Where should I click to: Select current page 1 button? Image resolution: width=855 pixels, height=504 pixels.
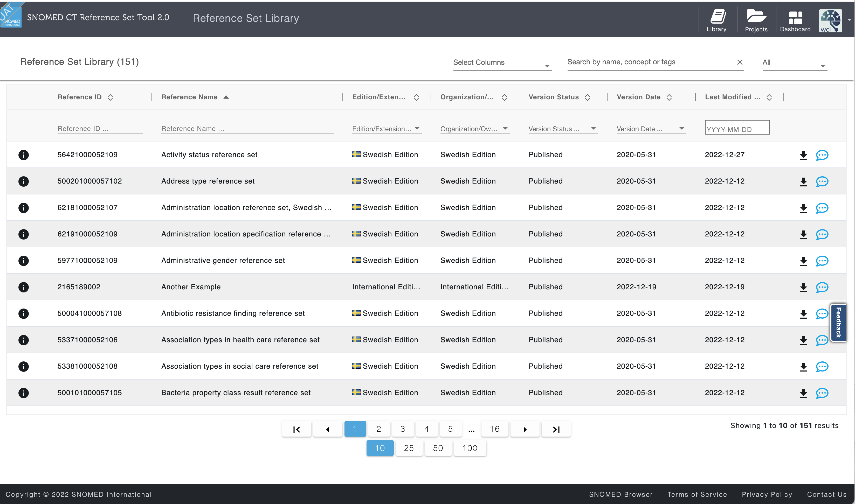(355, 429)
